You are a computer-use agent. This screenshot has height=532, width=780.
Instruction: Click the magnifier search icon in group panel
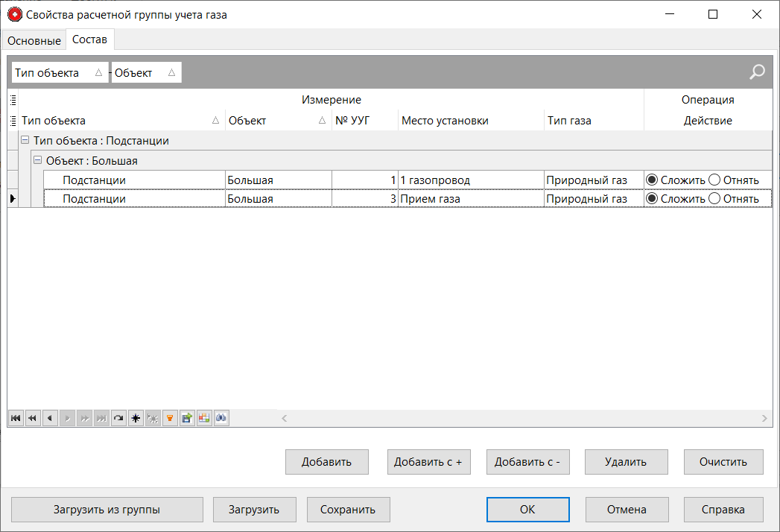pyautogui.click(x=757, y=72)
